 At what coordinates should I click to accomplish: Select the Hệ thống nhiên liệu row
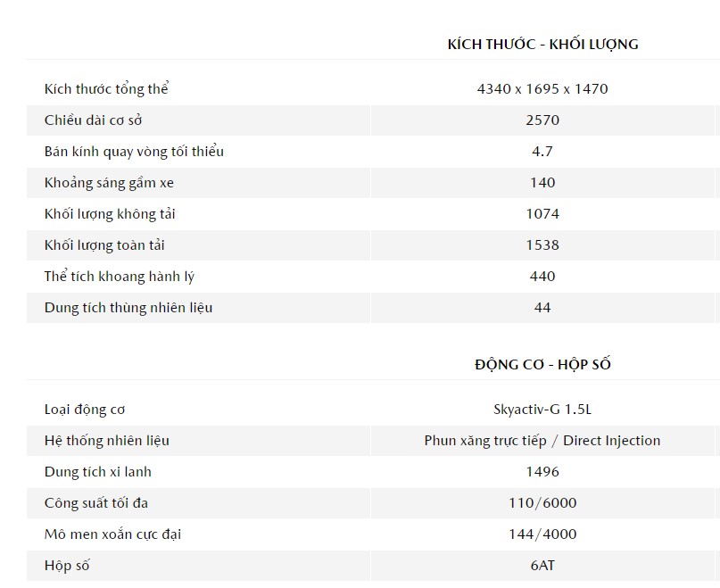click(373, 441)
